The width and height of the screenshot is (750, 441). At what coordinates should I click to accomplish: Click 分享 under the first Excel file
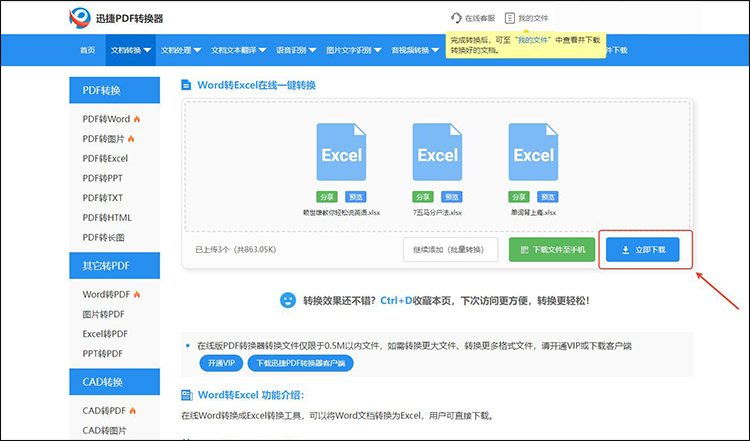tap(327, 197)
